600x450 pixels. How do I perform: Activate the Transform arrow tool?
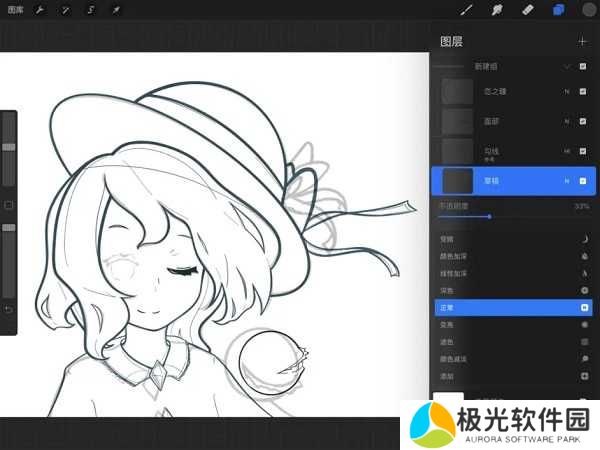(116, 10)
